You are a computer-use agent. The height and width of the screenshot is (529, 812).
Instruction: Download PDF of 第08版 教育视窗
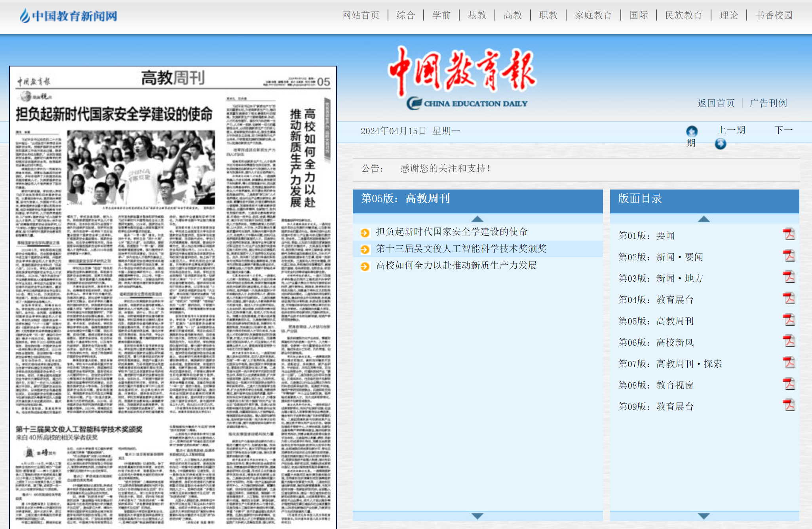click(789, 384)
